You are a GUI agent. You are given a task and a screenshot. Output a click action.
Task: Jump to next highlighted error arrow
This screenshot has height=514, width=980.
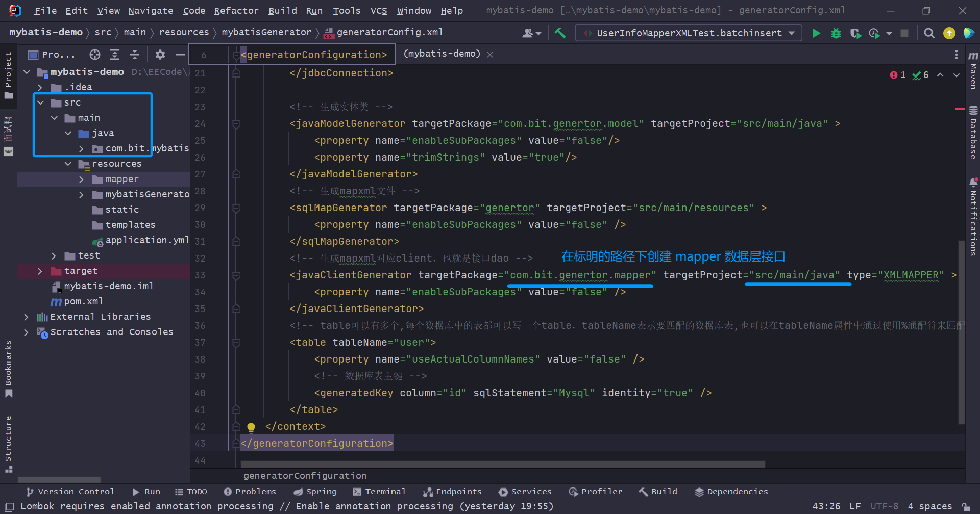[957, 75]
